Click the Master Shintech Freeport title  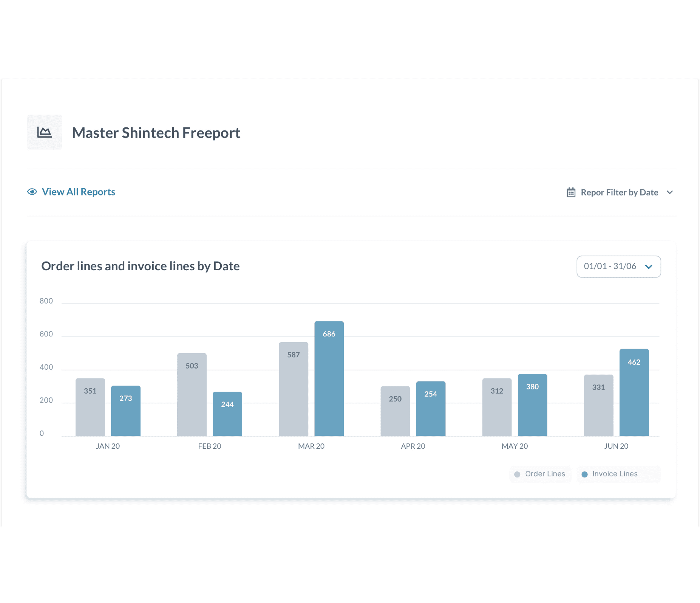[x=156, y=133]
